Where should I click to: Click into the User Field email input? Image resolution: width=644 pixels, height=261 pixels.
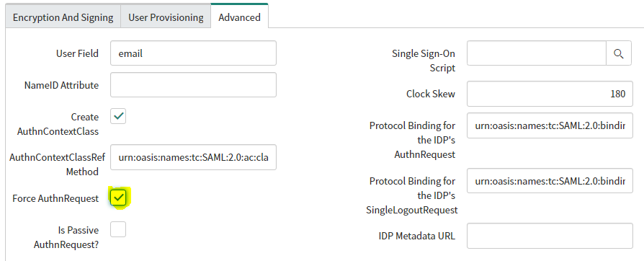(x=193, y=53)
